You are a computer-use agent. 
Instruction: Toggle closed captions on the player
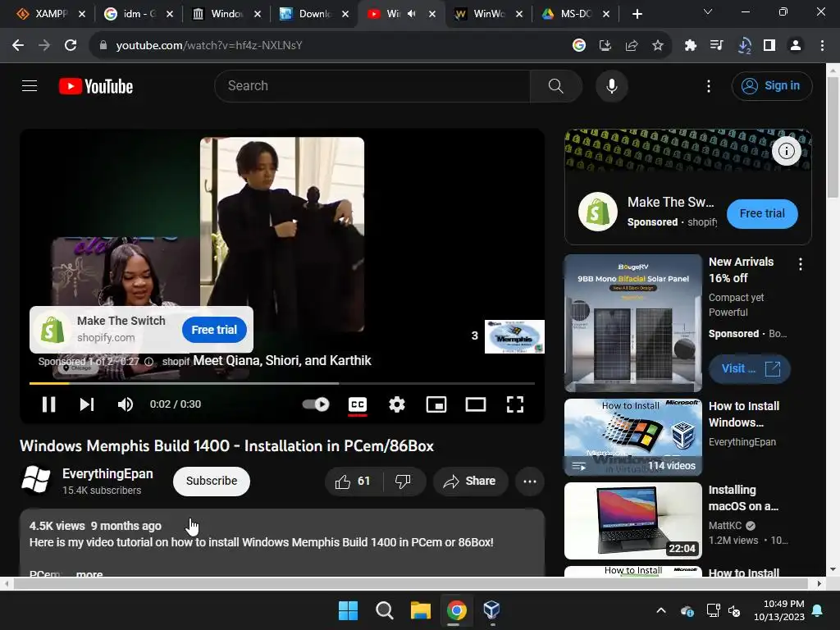coord(358,404)
